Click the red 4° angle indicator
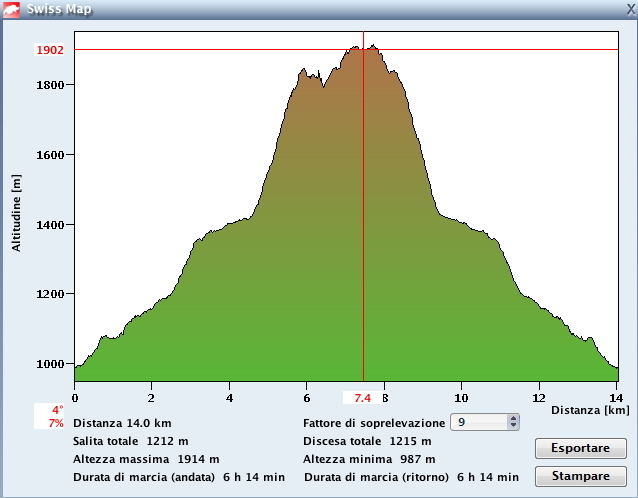 click(57, 410)
